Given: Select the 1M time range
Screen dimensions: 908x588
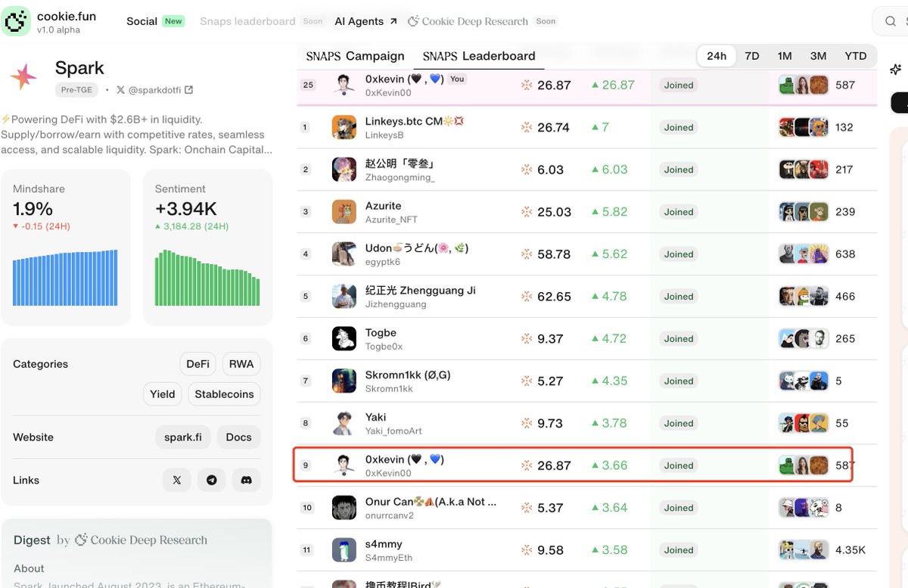Looking at the screenshot, I should (x=785, y=56).
